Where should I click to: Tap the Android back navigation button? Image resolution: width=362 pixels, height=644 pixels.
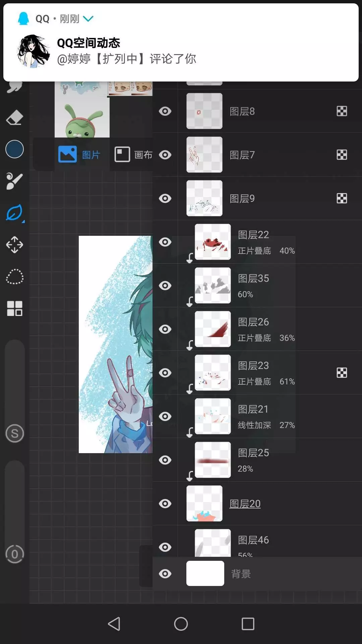click(114, 624)
